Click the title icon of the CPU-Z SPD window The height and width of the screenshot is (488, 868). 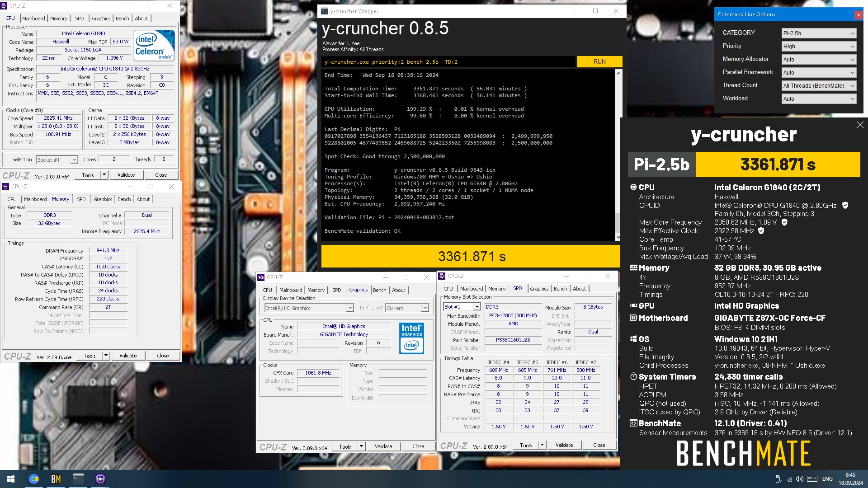tap(442, 276)
